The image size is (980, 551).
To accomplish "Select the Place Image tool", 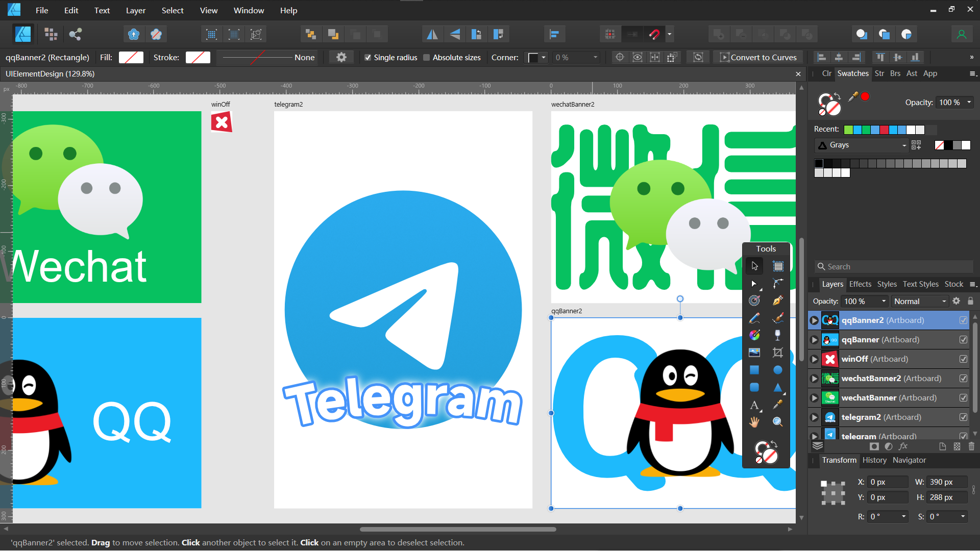I will pyautogui.click(x=754, y=353).
